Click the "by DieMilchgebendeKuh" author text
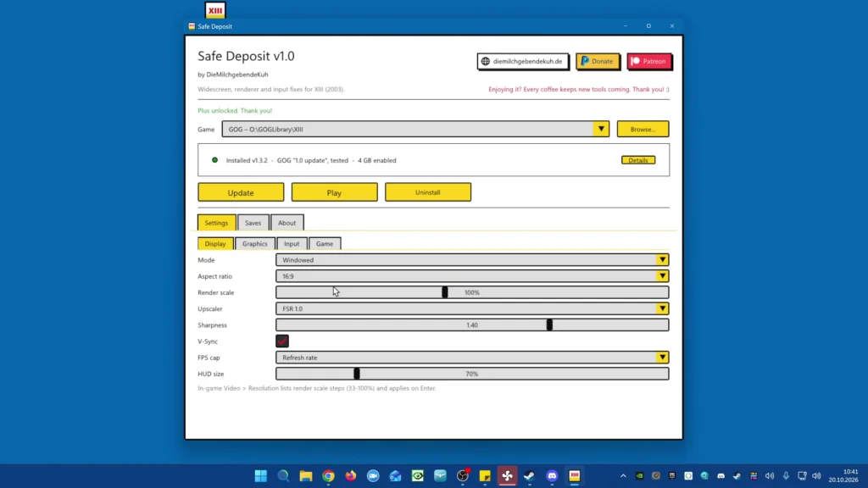The height and width of the screenshot is (488, 868). click(233, 75)
